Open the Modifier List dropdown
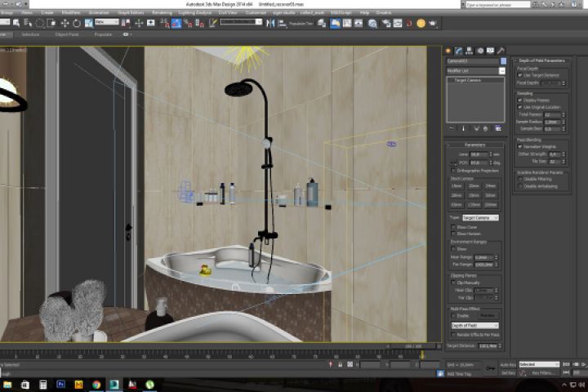The image size is (588, 392). [475, 70]
